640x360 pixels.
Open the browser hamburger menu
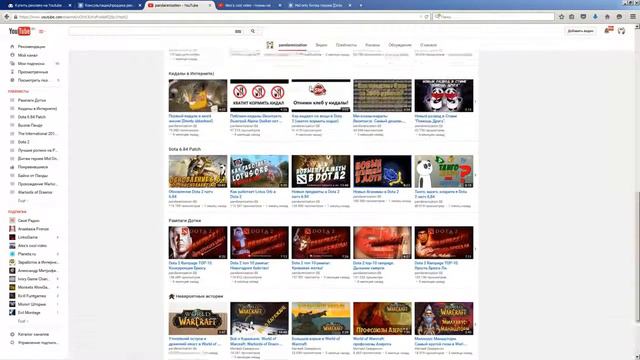point(633,17)
